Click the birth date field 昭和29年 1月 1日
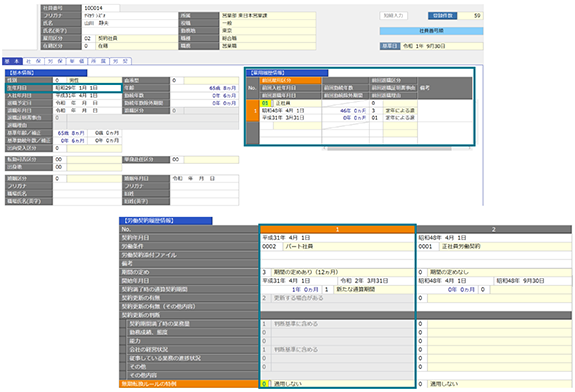The height and width of the screenshot is (392, 575). pyautogui.click(x=87, y=88)
